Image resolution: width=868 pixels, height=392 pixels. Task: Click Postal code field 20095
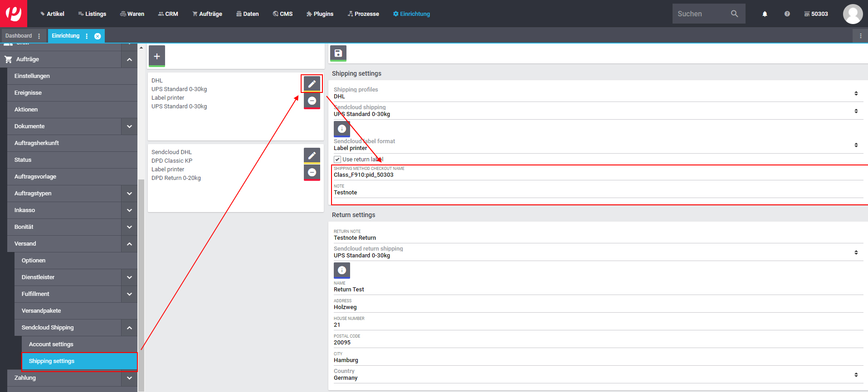tap(598, 340)
